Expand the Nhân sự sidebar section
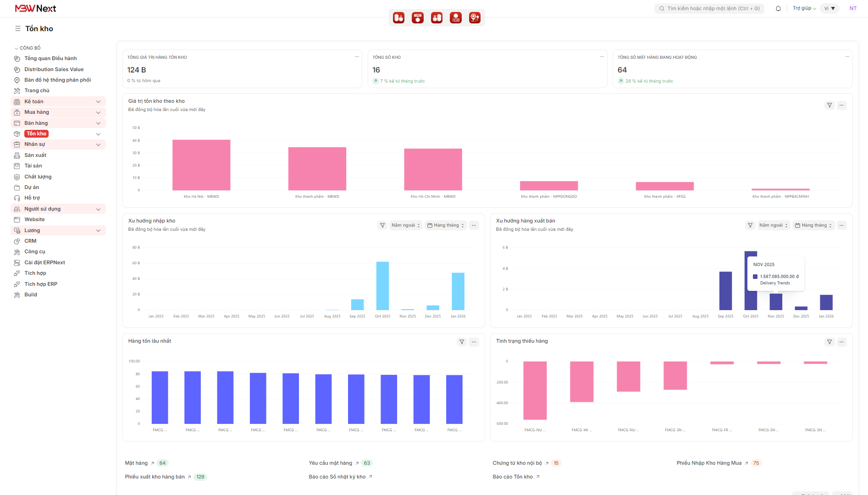This screenshot has height=495, width=868. pyautogui.click(x=98, y=145)
